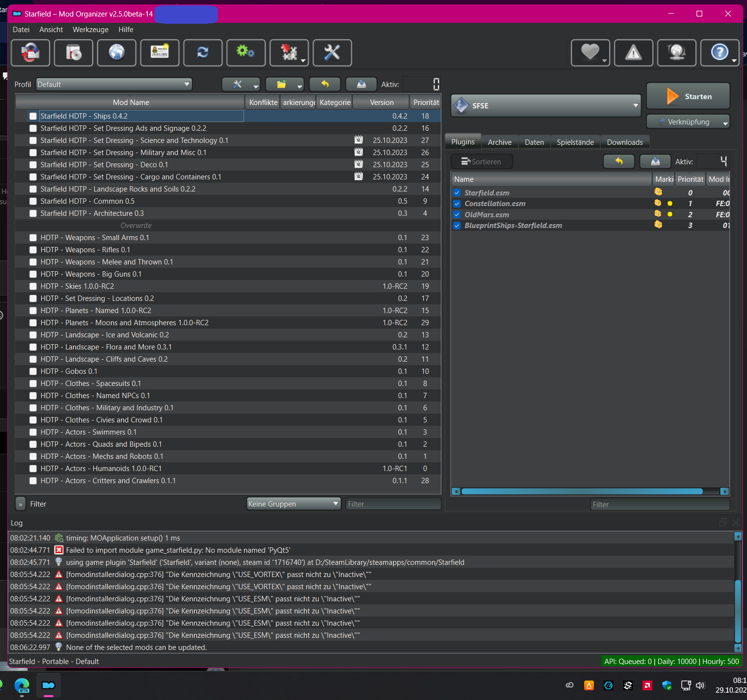
Task: Uncheck the Constellation.esm plugin
Action: tap(457, 204)
